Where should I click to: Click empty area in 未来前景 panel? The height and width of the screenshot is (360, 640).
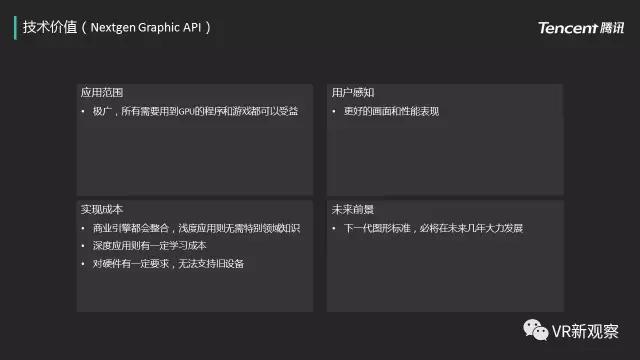tap(445, 273)
